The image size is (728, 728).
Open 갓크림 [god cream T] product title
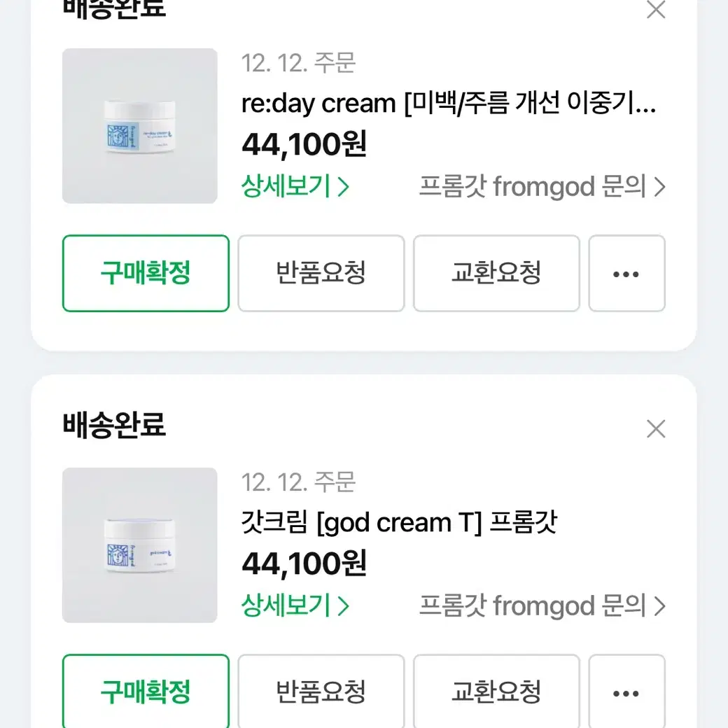click(399, 522)
